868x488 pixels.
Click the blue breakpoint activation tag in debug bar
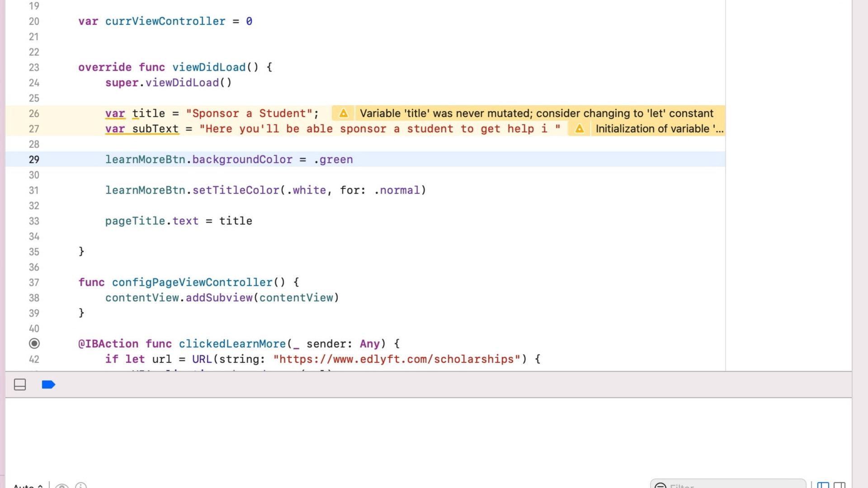tap(48, 385)
